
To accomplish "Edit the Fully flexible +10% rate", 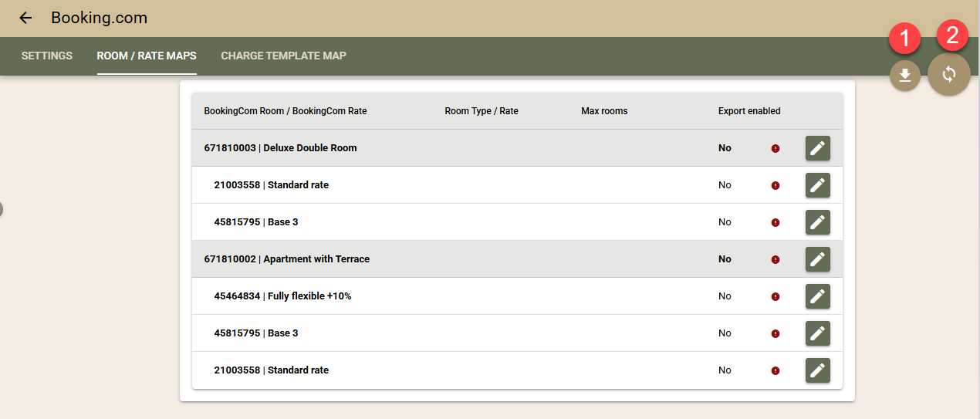I will coord(818,296).
